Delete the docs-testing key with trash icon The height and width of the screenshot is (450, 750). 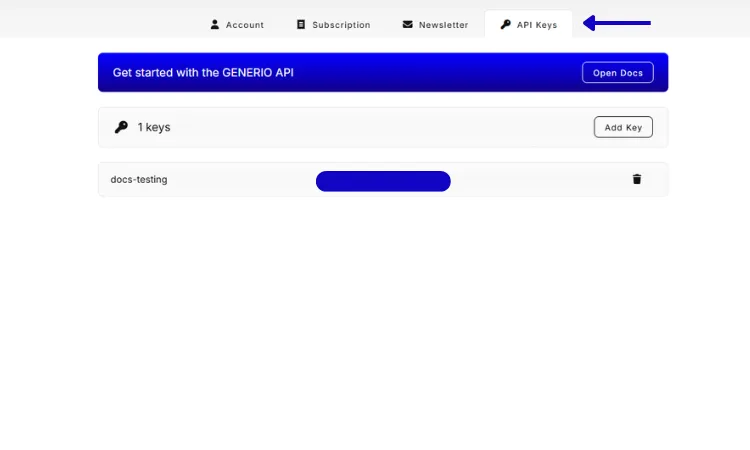(637, 179)
